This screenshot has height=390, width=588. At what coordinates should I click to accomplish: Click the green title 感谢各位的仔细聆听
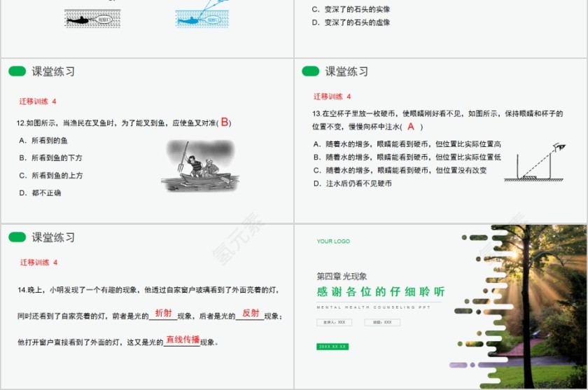coord(381,291)
